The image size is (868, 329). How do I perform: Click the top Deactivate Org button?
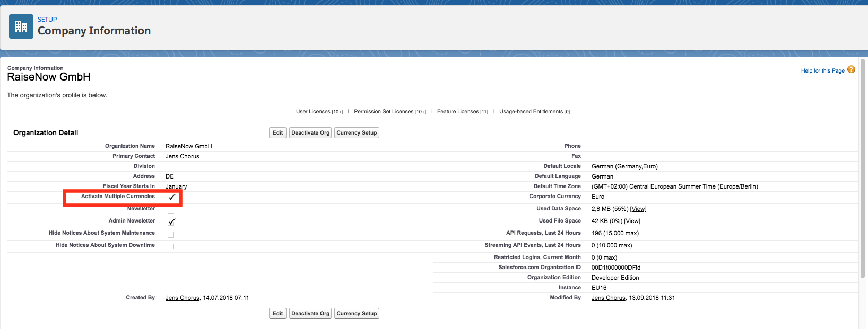310,133
